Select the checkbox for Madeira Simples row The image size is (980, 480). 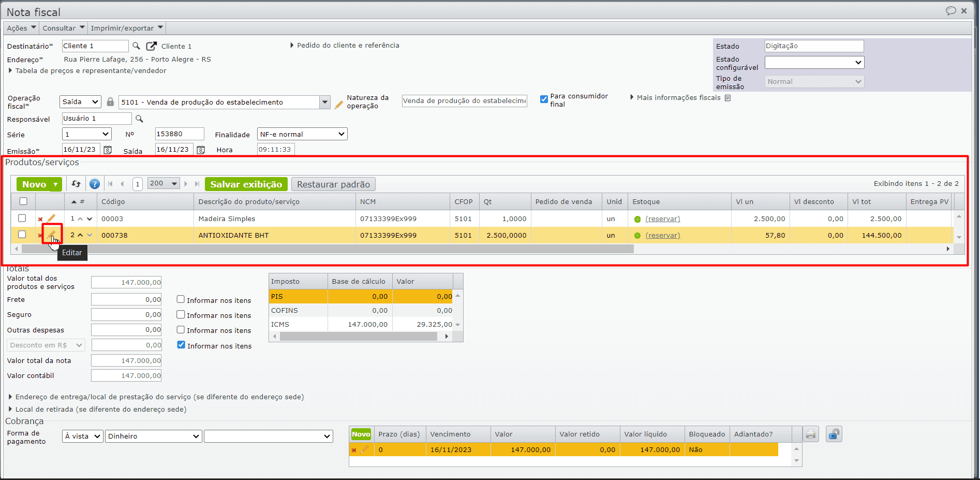tap(22, 218)
